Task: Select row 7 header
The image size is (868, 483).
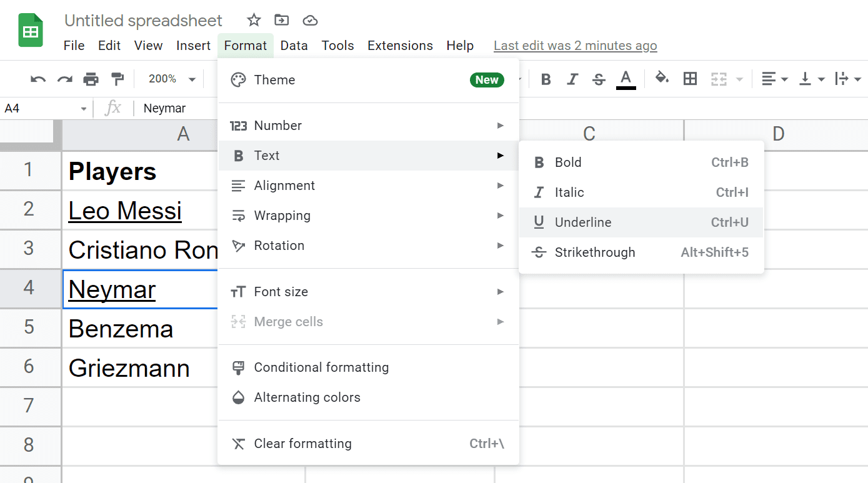Action: click(x=30, y=406)
